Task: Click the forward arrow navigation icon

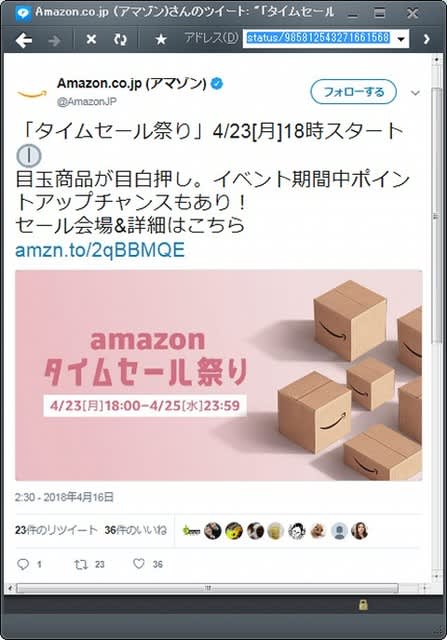Action: (54, 40)
